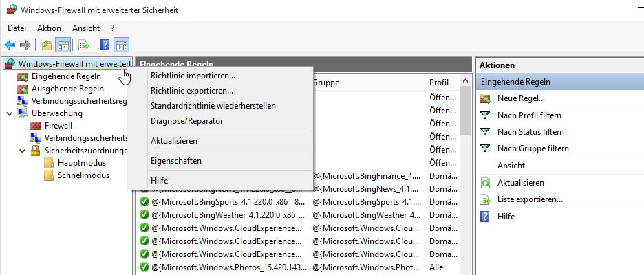Click Nach Gruppe filtern action
644x275 pixels.
[x=533, y=148]
